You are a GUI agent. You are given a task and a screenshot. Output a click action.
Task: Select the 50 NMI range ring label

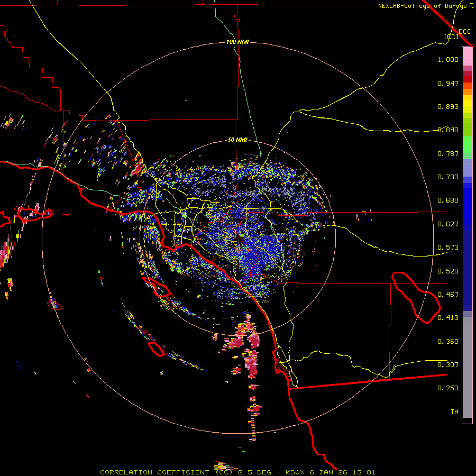point(237,140)
